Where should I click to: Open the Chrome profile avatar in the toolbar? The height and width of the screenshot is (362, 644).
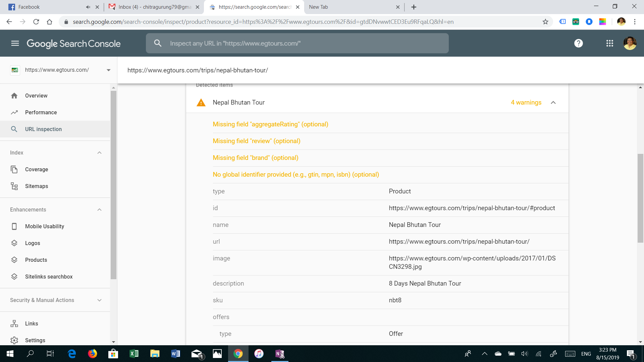coord(621,22)
